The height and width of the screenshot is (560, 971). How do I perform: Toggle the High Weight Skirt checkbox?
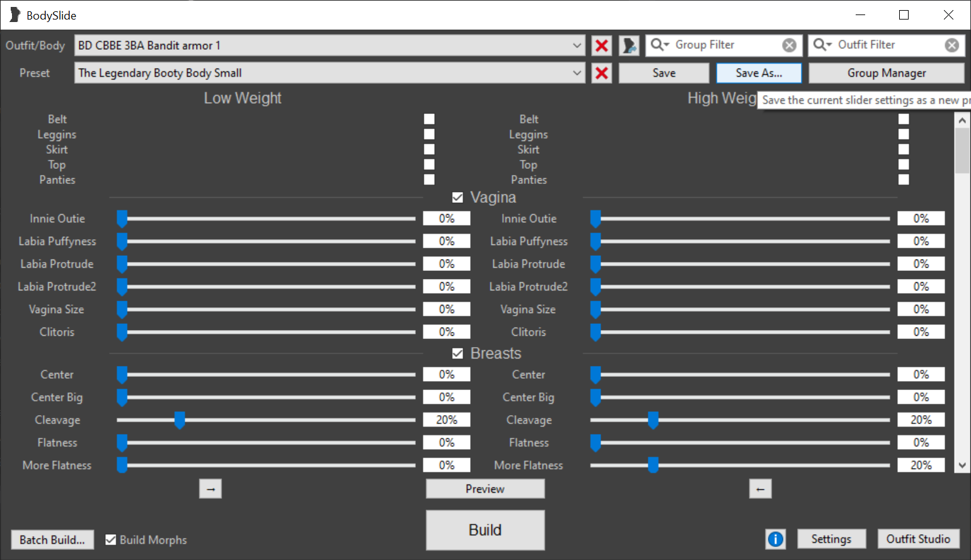pyautogui.click(x=904, y=149)
